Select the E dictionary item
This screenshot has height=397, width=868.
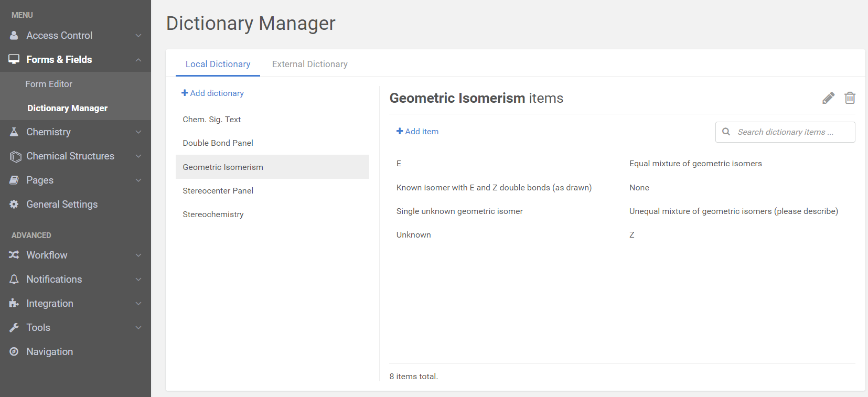point(399,163)
